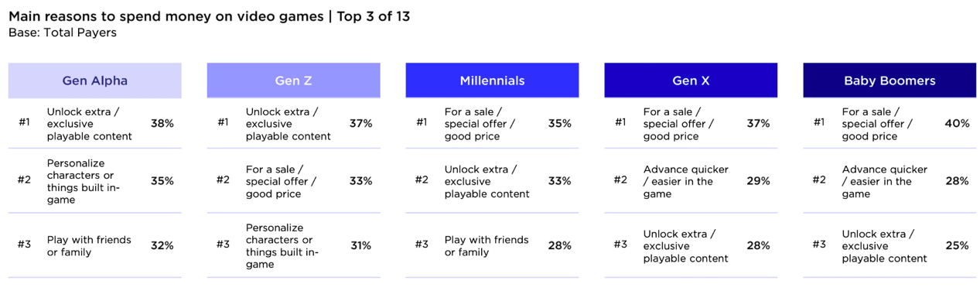980x291 pixels.
Task: Click Baby Boomers' 25% value
Action: (x=957, y=246)
